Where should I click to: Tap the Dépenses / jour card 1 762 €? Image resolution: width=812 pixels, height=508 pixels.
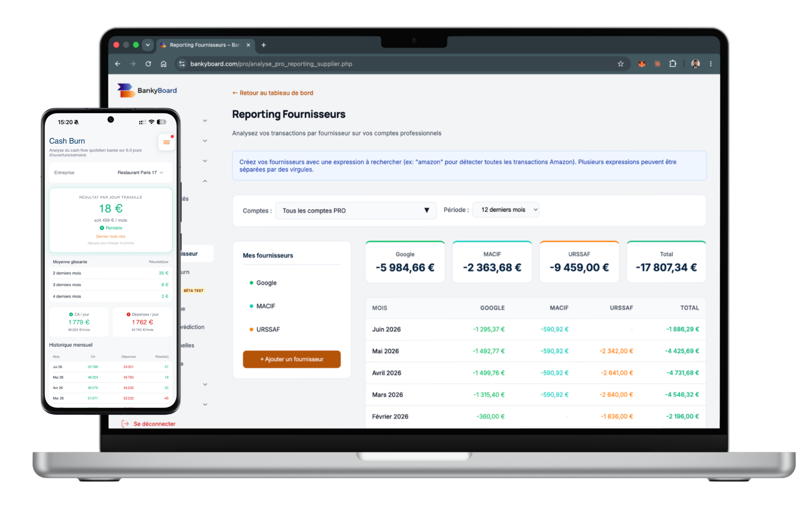(142, 322)
